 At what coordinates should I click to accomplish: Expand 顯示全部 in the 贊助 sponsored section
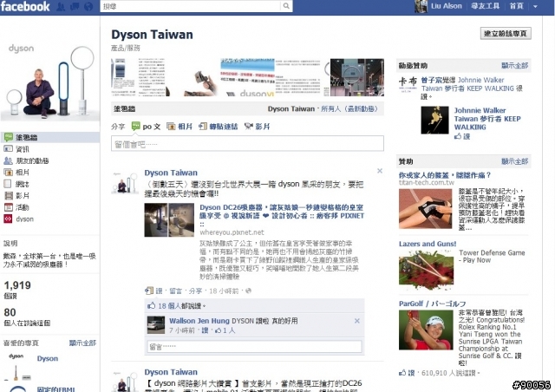point(514,161)
